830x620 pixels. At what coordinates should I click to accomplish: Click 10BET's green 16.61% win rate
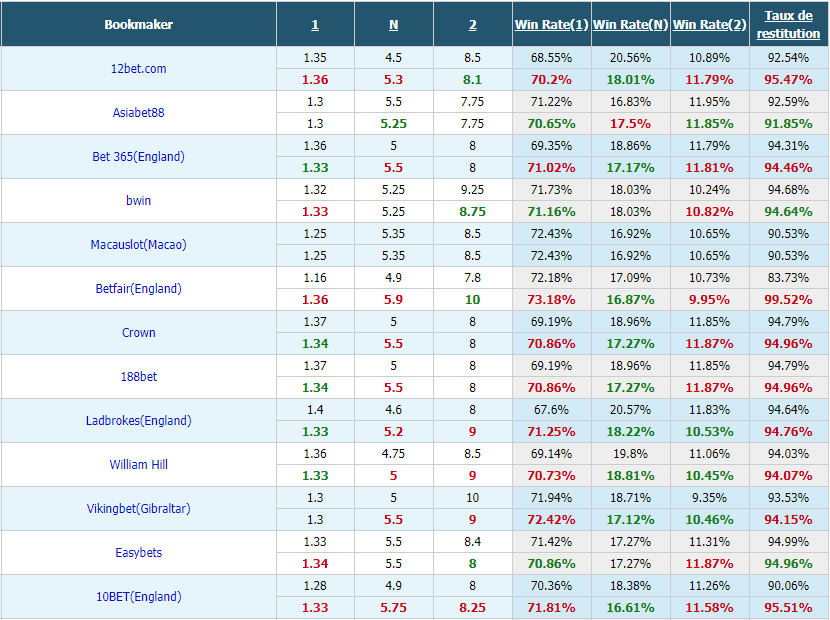click(630, 607)
